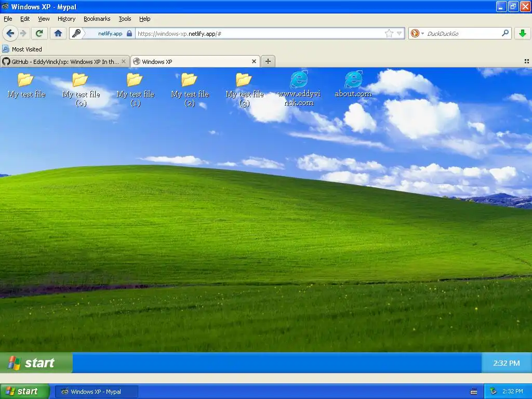Click the Mypal raccoon title bar icon
Image resolution: width=532 pixels, height=399 pixels.
pyautogui.click(x=5, y=6)
